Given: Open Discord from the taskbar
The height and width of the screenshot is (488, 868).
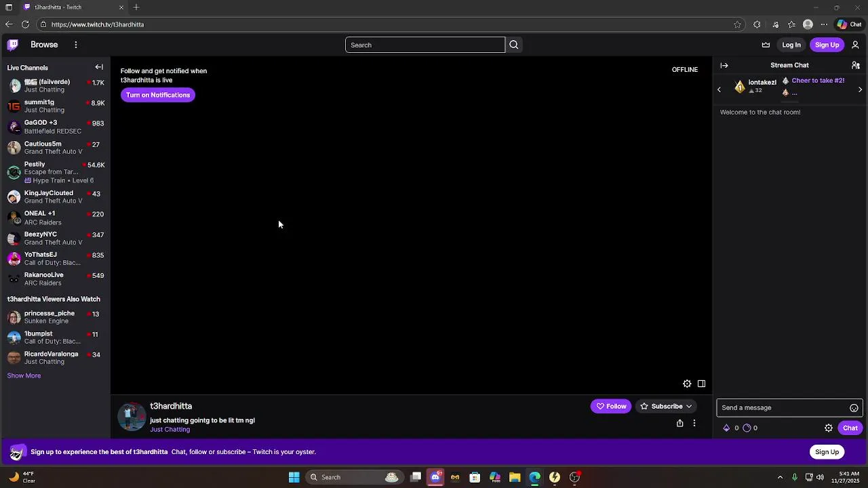Looking at the screenshot, I should tap(435, 477).
